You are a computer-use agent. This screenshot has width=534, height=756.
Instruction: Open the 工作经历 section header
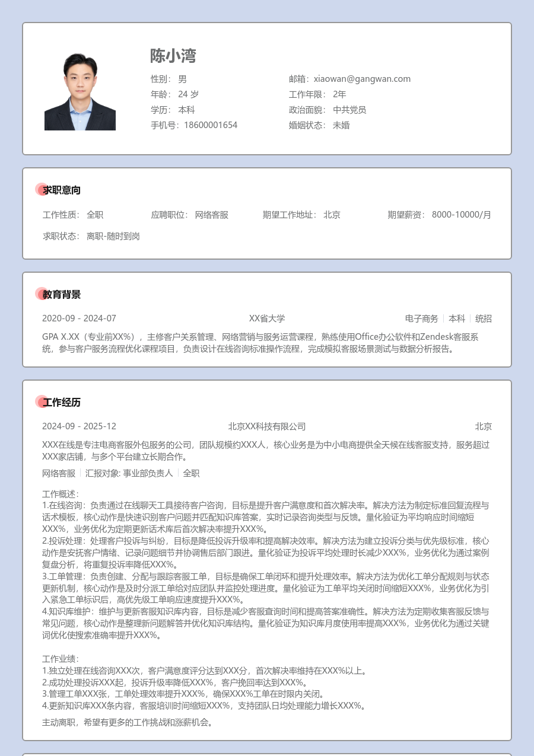(x=62, y=403)
